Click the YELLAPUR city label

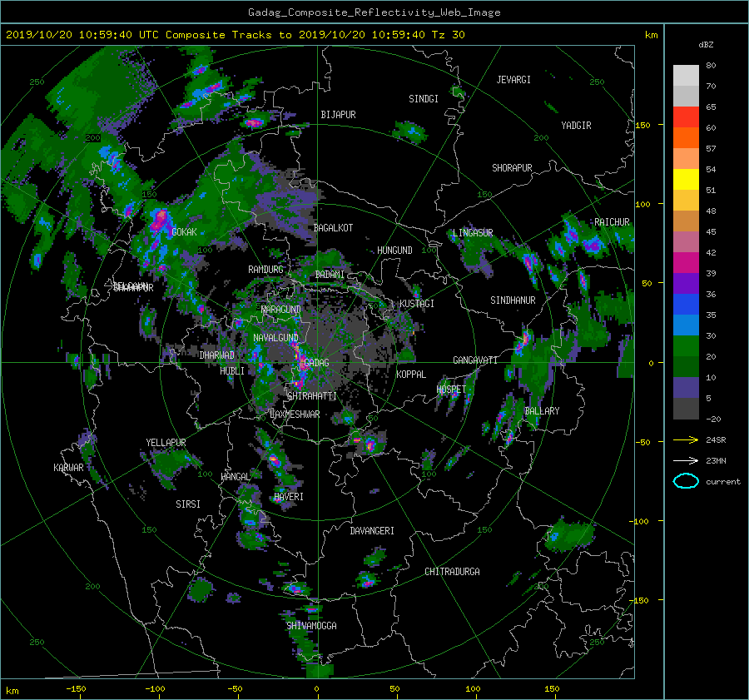click(x=166, y=443)
